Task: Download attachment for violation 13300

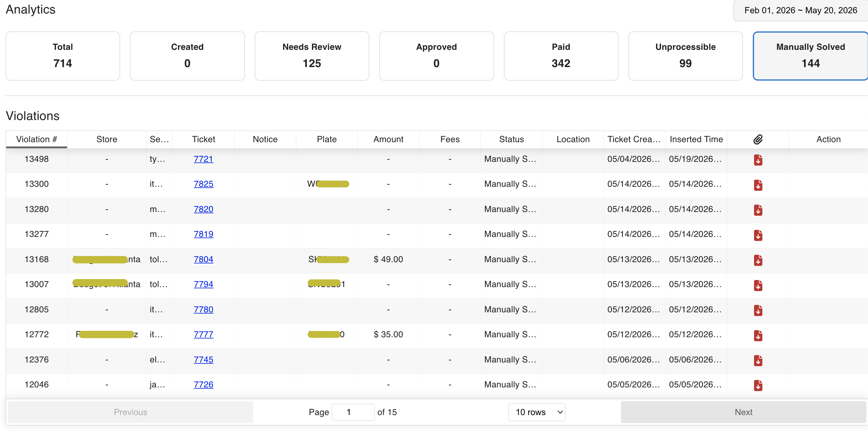Action: [758, 185]
